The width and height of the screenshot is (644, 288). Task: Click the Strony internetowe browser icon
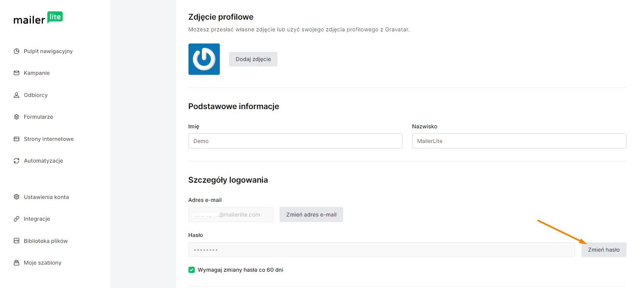click(17, 139)
